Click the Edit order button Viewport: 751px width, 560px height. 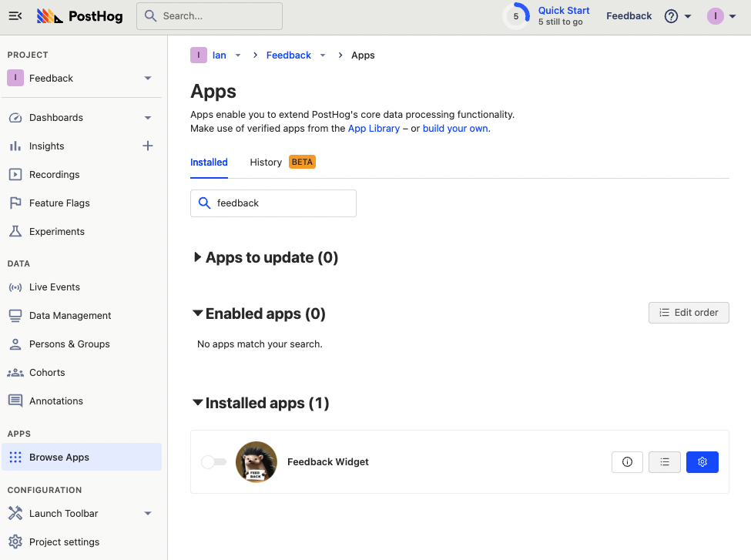coord(689,313)
